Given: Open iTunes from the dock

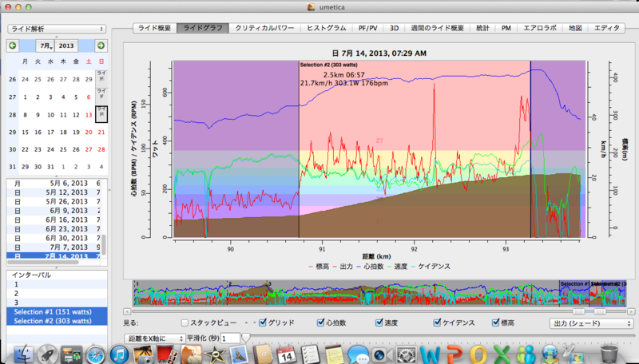Looking at the screenshot, I should (119, 354).
